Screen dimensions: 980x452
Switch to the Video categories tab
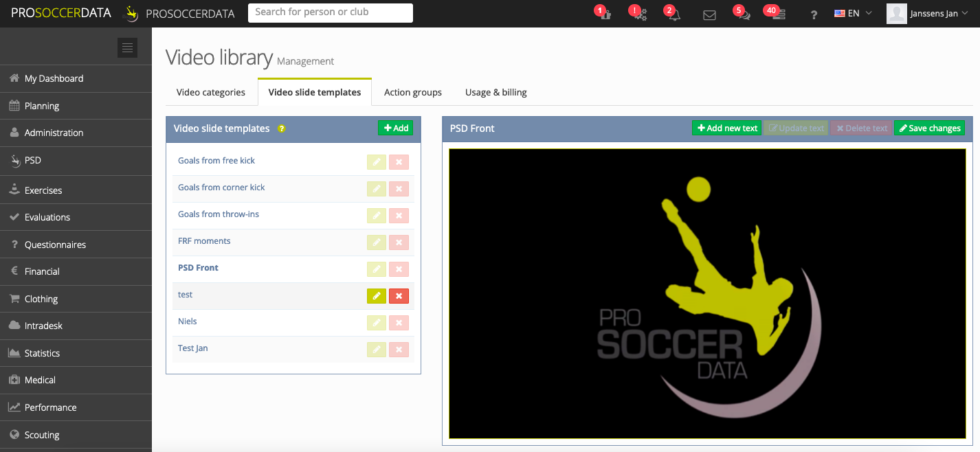211,92
